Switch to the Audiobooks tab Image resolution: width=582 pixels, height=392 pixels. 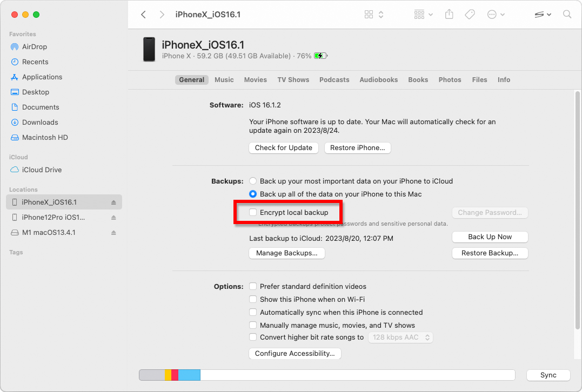click(379, 80)
